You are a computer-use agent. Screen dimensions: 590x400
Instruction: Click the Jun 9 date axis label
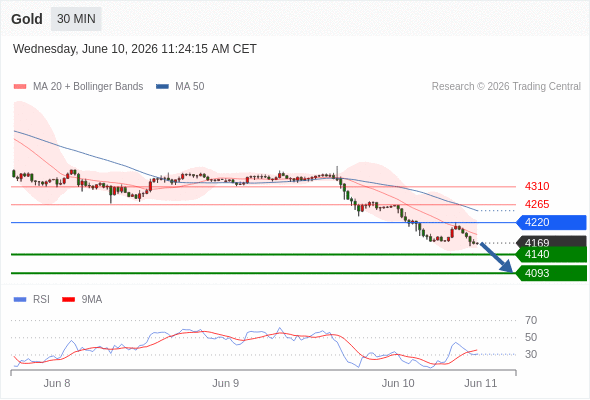pos(225,383)
